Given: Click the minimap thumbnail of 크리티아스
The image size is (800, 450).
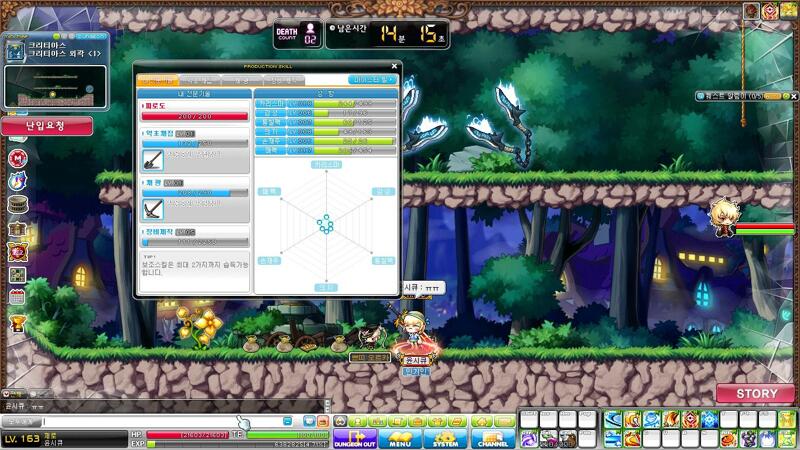Looking at the screenshot, I should click(56, 87).
